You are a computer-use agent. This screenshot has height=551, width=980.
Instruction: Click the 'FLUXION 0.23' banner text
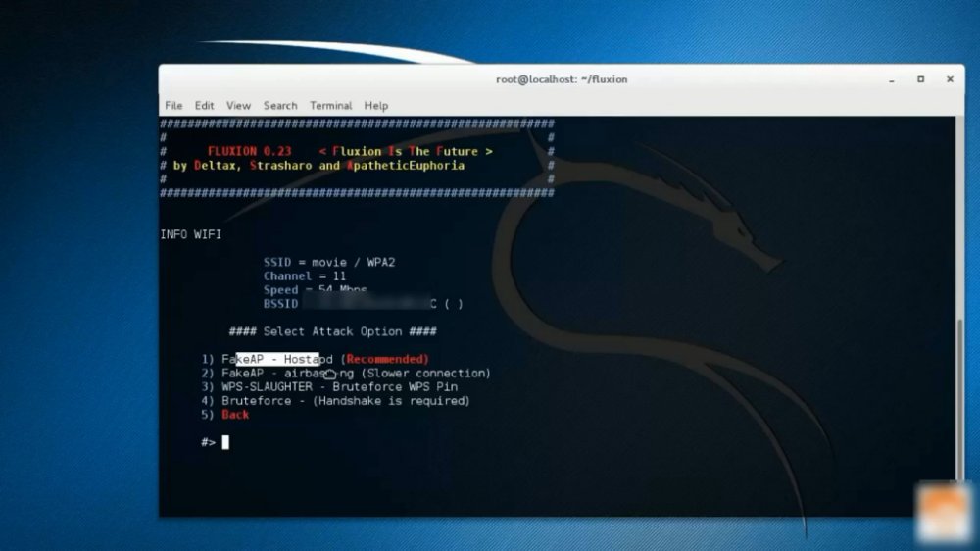pyautogui.click(x=249, y=151)
